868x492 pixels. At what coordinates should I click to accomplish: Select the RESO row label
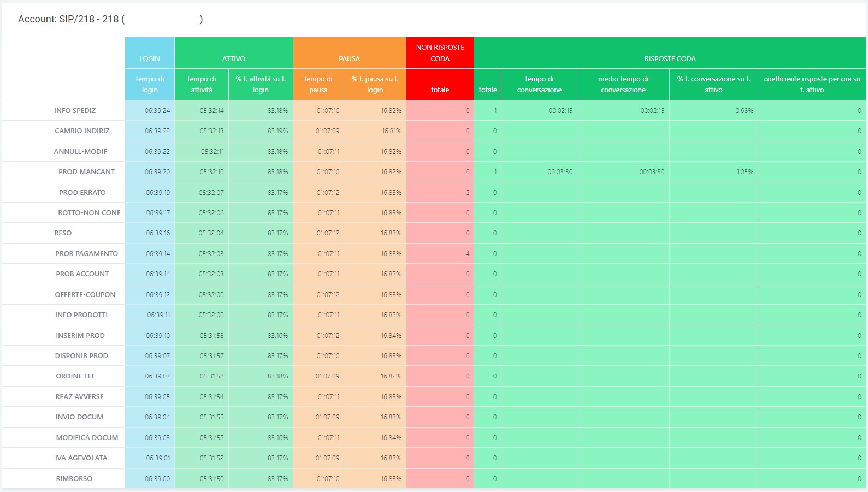[63, 233]
